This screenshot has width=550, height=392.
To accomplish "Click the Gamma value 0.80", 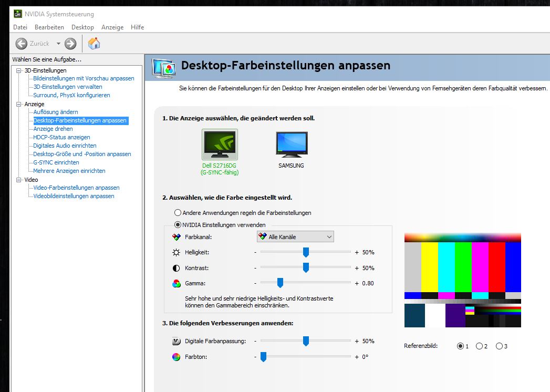I will click(x=368, y=283).
